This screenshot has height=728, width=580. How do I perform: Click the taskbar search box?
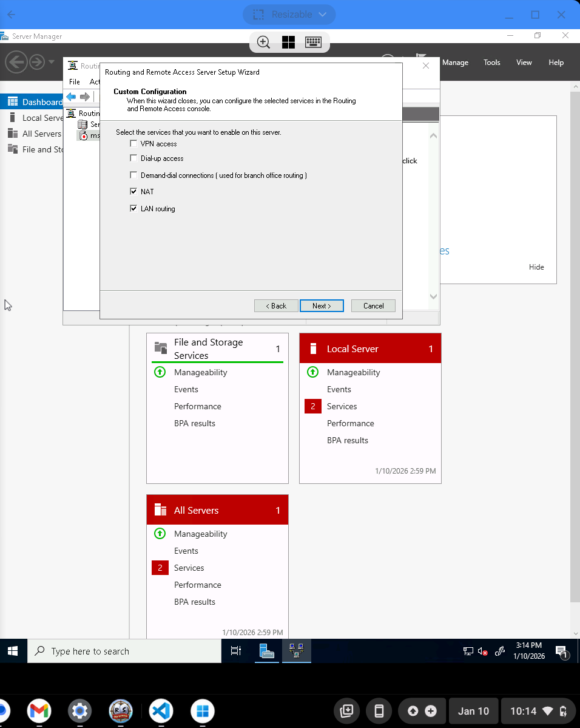tap(124, 650)
